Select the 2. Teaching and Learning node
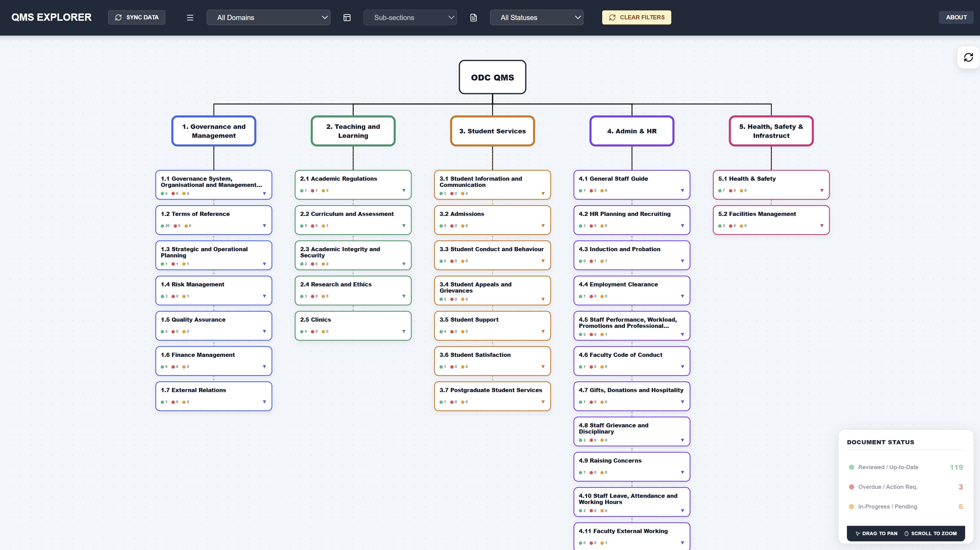This screenshot has height=550, width=980. click(353, 131)
